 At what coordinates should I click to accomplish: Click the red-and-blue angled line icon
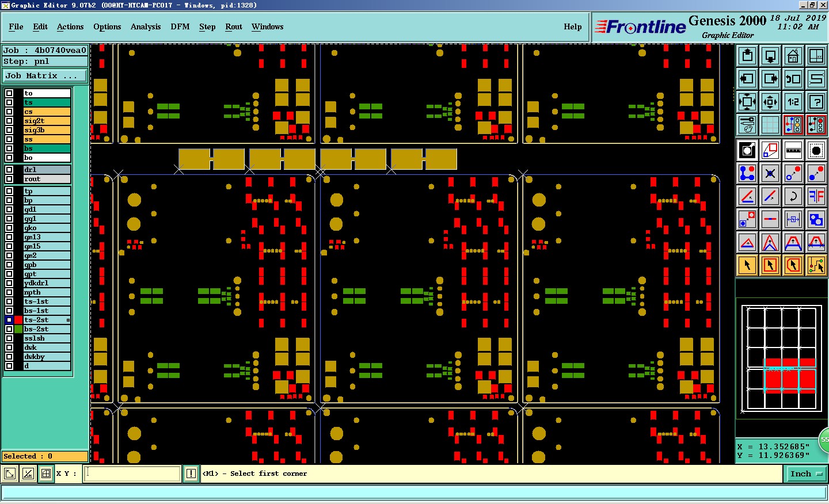click(x=747, y=196)
